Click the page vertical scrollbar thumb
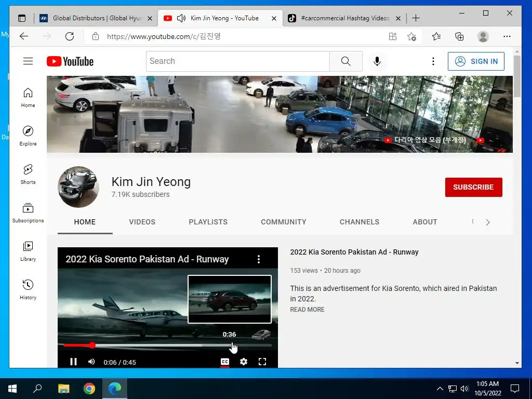 pos(517,76)
